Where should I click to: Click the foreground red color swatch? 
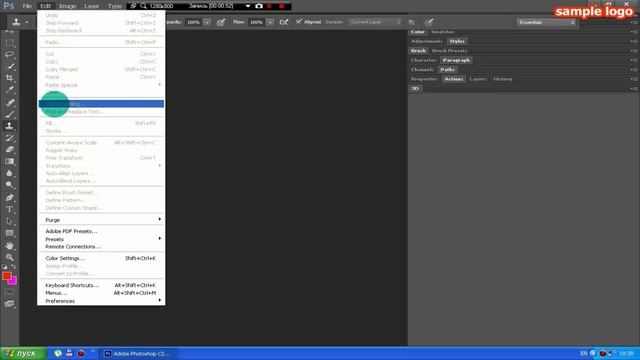pyautogui.click(x=6, y=276)
